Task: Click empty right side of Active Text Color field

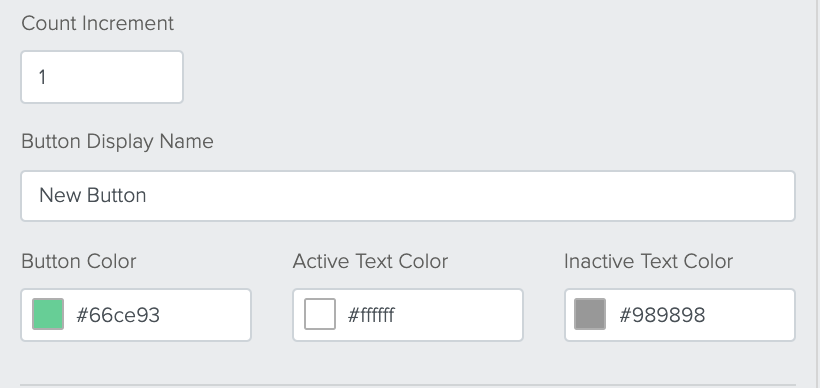Action: 465,315
